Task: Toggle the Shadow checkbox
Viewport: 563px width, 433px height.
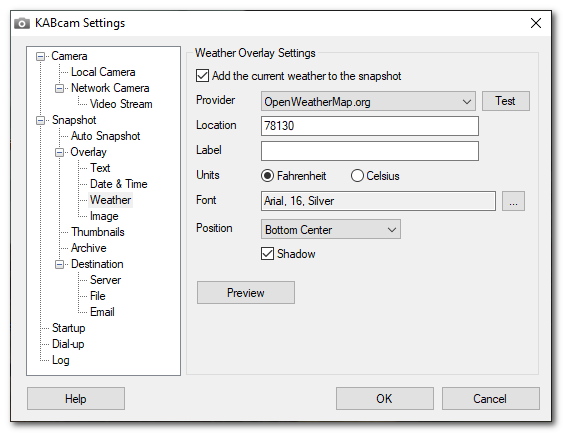Action: coord(267,253)
